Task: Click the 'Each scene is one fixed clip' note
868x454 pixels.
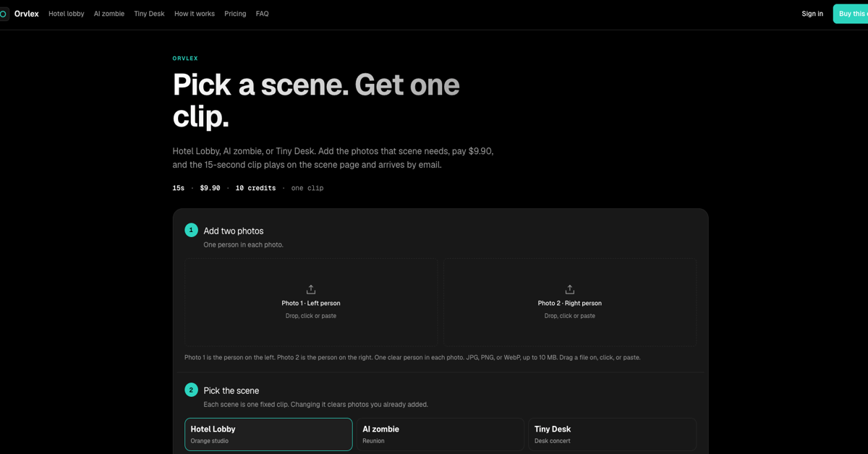Action: (x=316, y=404)
